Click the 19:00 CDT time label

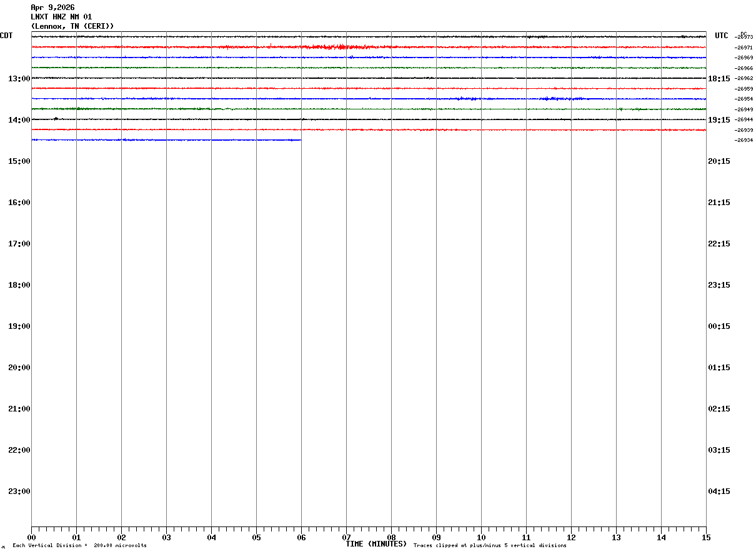pos(19,326)
